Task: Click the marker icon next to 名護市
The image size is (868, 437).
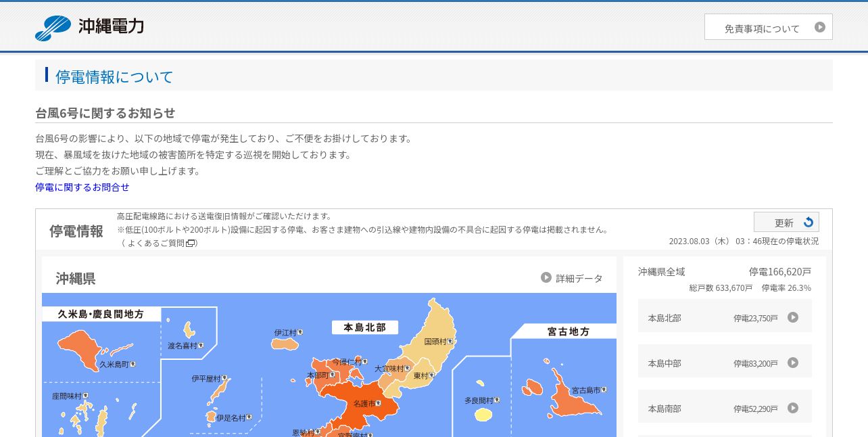Action: coord(379,404)
